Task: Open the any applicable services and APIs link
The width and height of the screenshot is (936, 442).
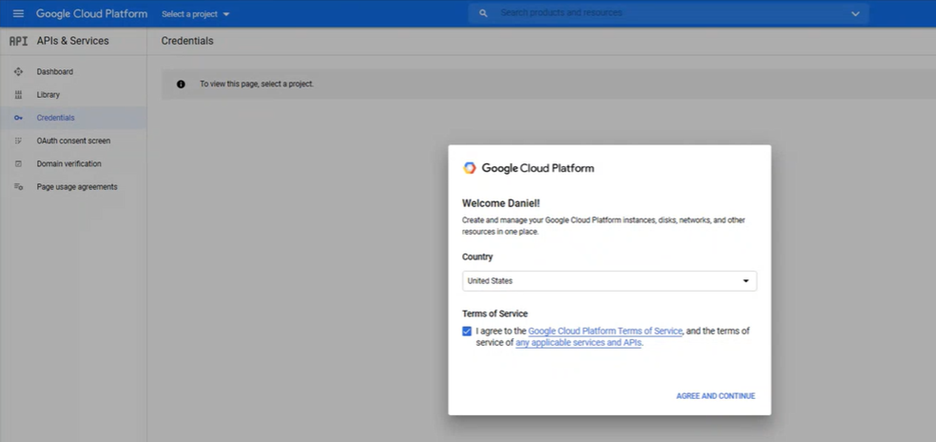Action: click(x=578, y=343)
